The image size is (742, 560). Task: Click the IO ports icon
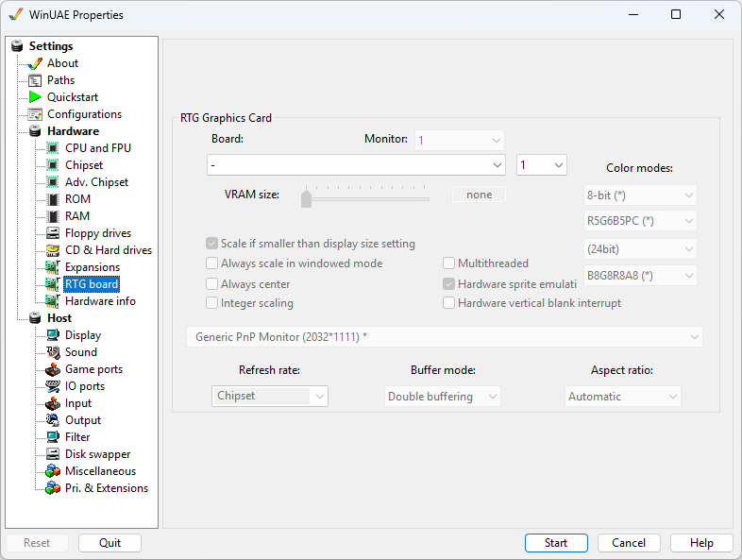click(x=53, y=386)
